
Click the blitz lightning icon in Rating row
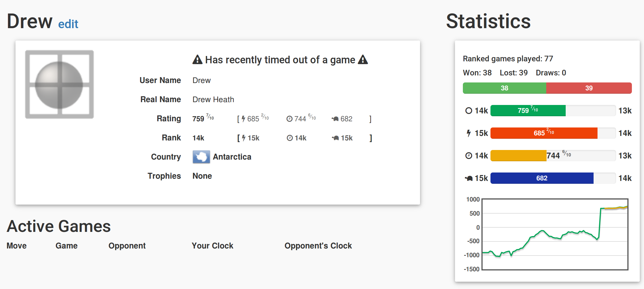(x=243, y=119)
